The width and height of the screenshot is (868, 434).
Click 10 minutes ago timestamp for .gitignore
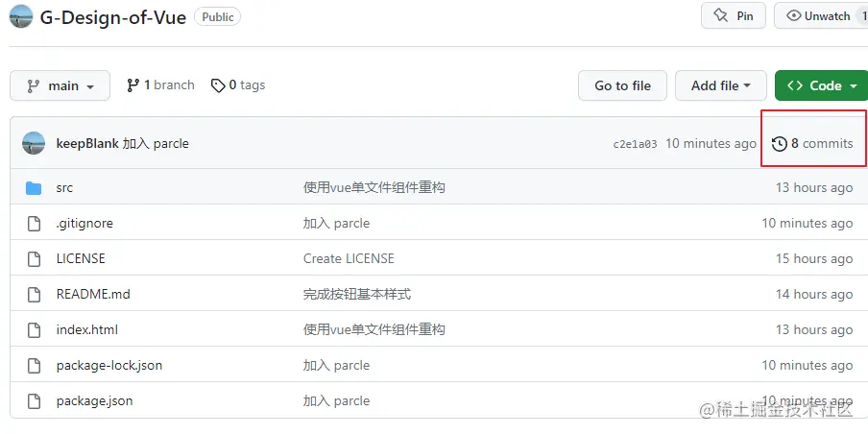(808, 223)
